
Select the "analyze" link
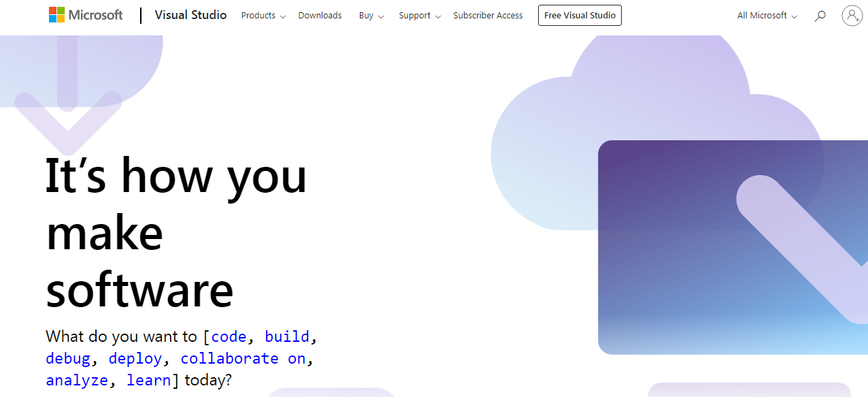pos(77,381)
